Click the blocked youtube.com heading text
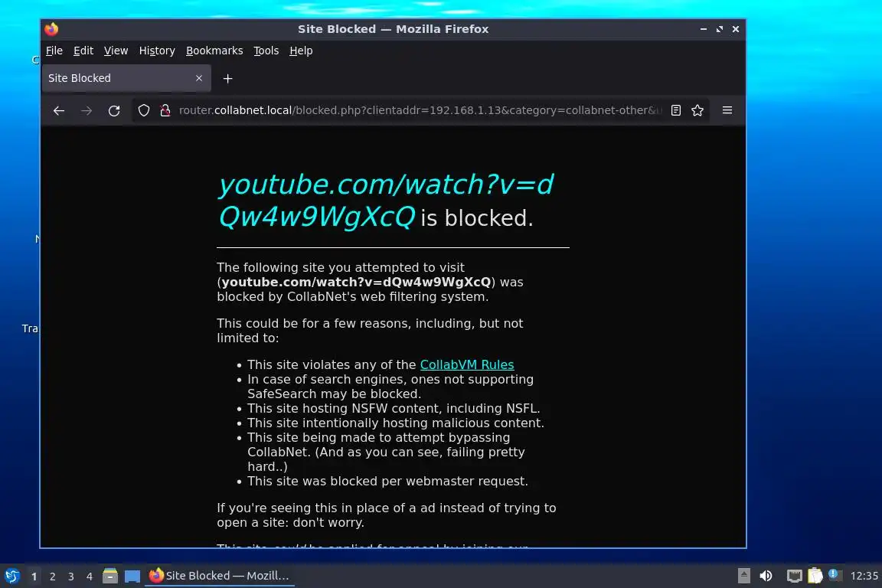 click(x=386, y=201)
